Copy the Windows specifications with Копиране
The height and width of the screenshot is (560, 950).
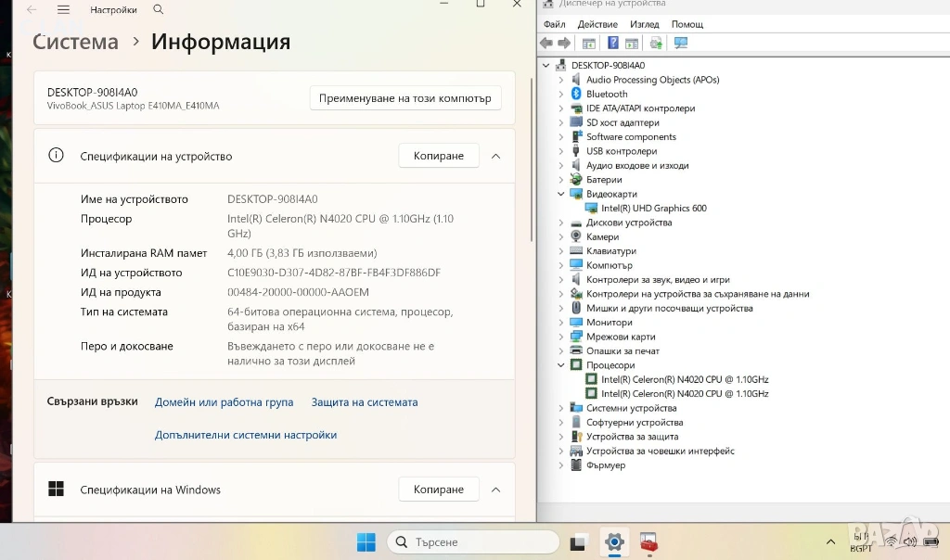coord(438,490)
